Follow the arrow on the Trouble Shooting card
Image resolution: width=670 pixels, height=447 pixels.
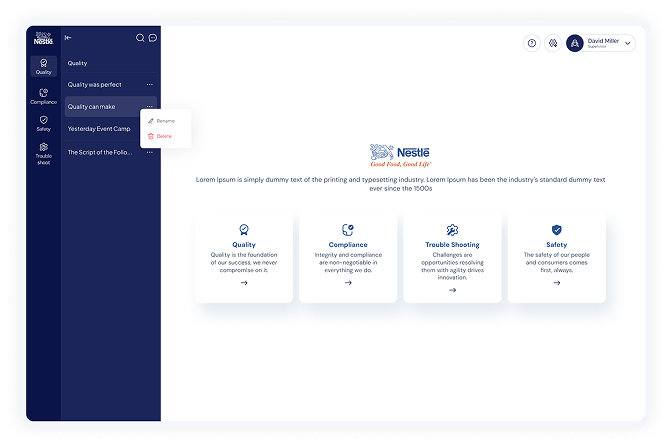point(453,290)
